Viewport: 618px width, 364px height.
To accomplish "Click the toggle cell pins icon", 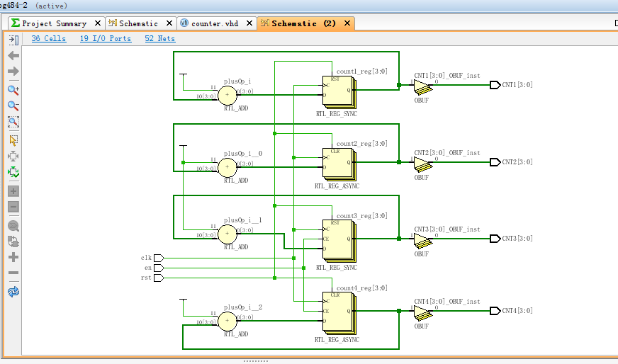I will pos(13,241).
